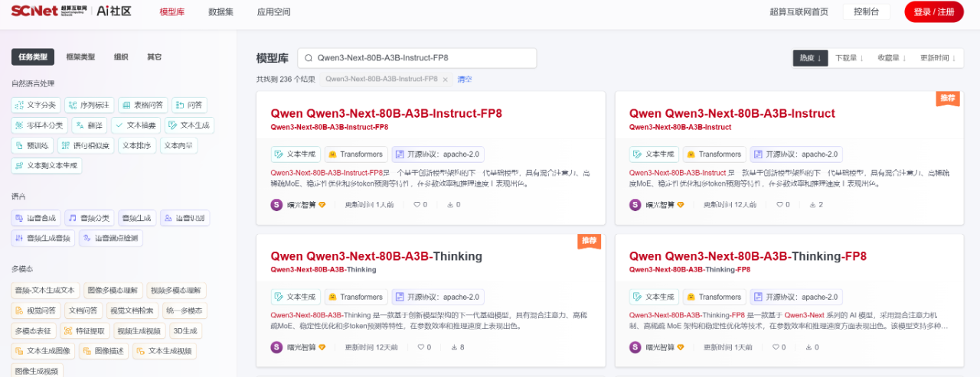Click author avatar on Qwen3-Next-80B-A3B-Thinking card

(277, 347)
